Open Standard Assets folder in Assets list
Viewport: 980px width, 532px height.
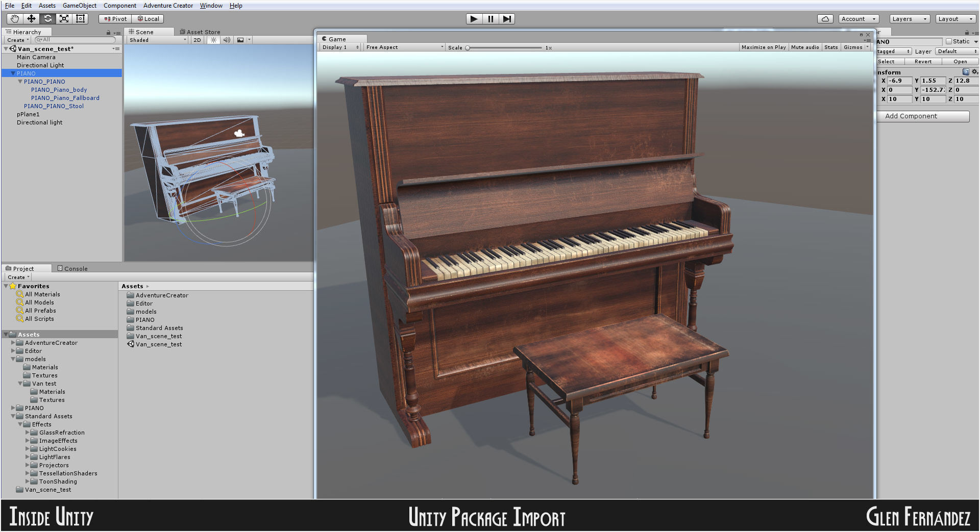pos(155,328)
